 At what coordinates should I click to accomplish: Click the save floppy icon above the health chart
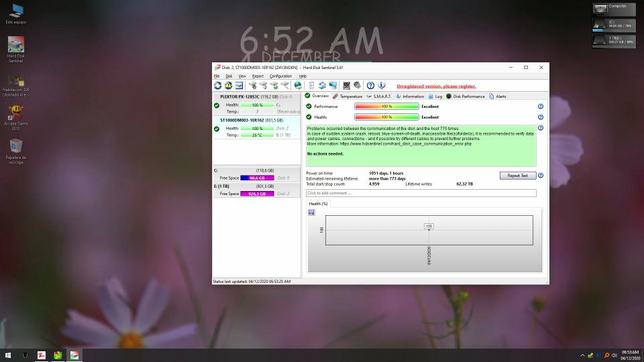click(311, 213)
